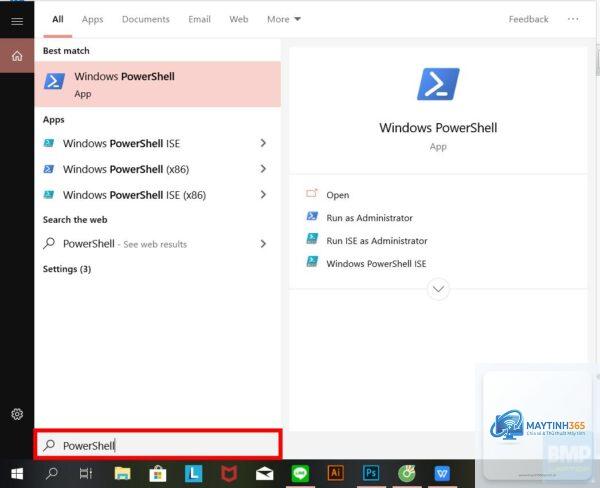The height and width of the screenshot is (488, 600).
Task: Click the Windows Start button
Action: (x=17, y=474)
